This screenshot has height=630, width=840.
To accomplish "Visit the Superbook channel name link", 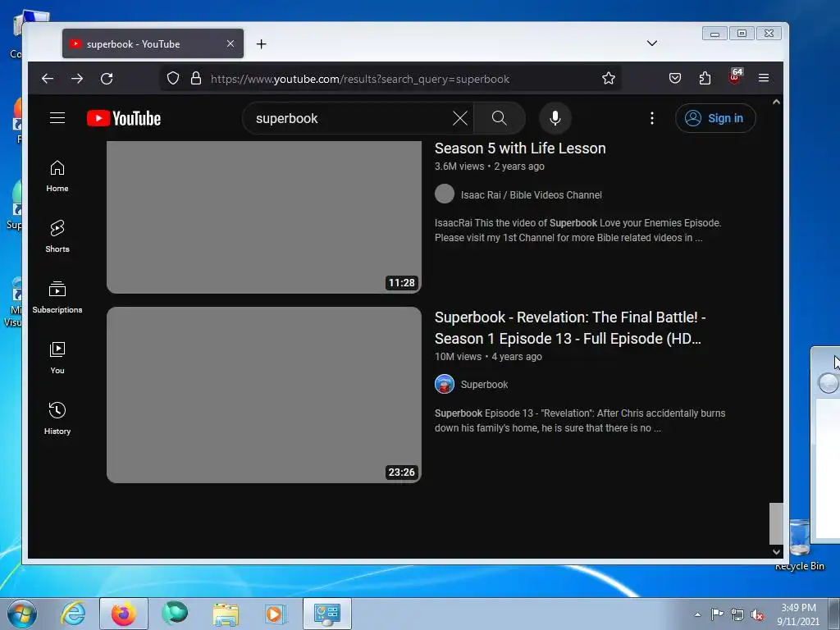I will 484,385.
